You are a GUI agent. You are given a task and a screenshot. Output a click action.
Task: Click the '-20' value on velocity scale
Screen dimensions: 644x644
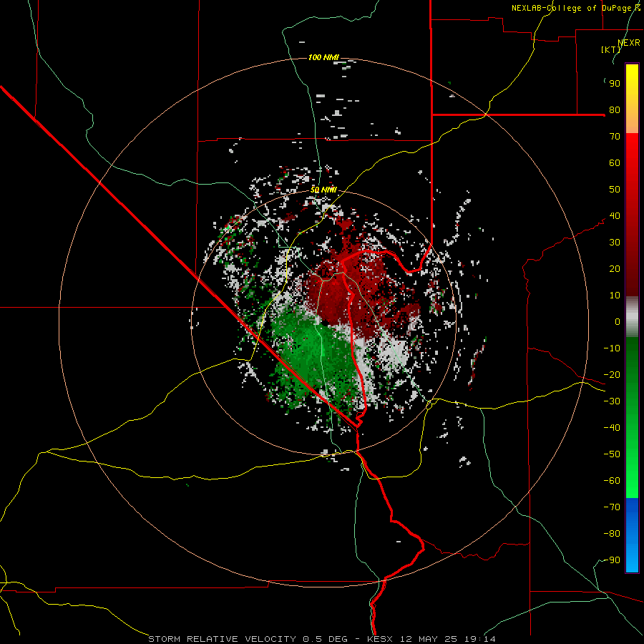612,375
